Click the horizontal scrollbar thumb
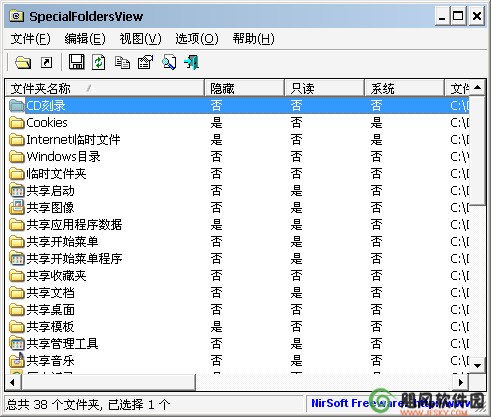 click(x=108, y=382)
